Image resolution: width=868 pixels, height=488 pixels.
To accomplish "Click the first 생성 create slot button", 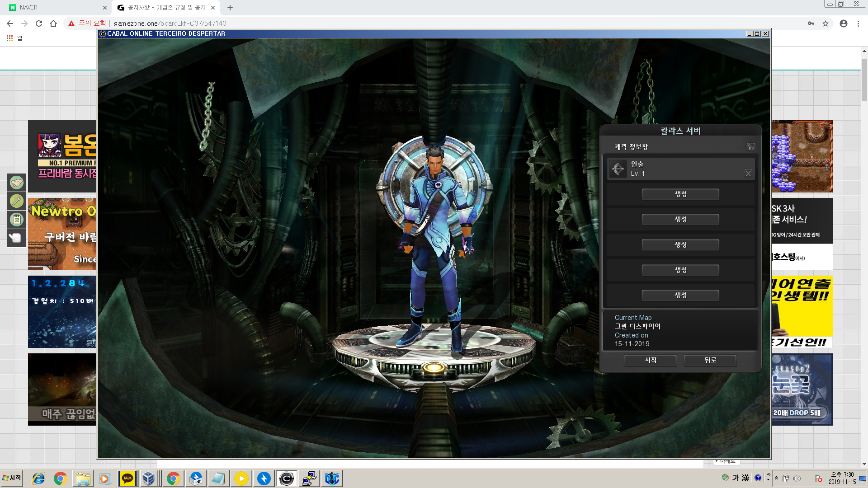I will pyautogui.click(x=680, y=194).
